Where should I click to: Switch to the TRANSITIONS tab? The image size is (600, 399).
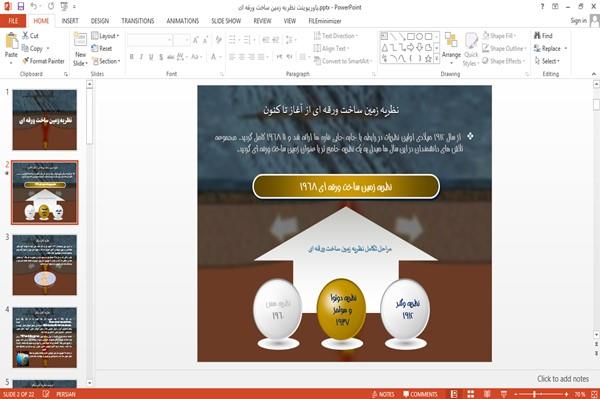coord(138,21)
